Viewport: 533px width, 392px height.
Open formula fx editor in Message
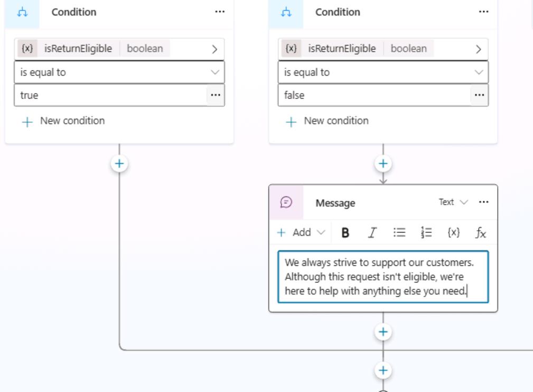[481, 233]
